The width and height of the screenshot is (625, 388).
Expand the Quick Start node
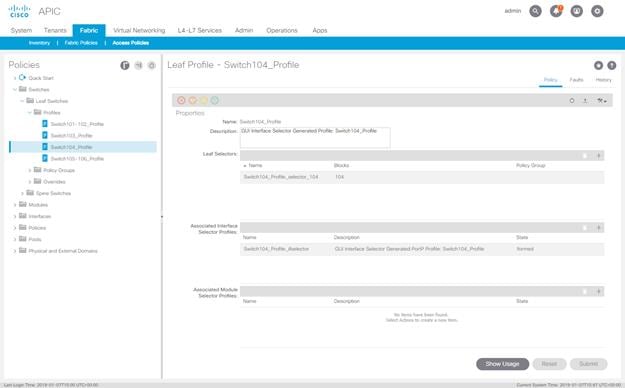(15, 78)
